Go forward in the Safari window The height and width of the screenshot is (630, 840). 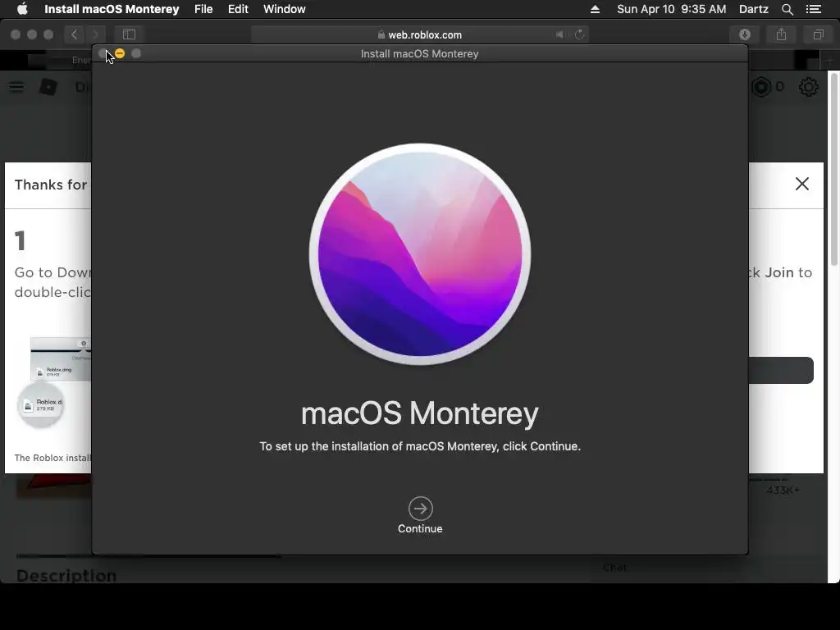(95, 34)
